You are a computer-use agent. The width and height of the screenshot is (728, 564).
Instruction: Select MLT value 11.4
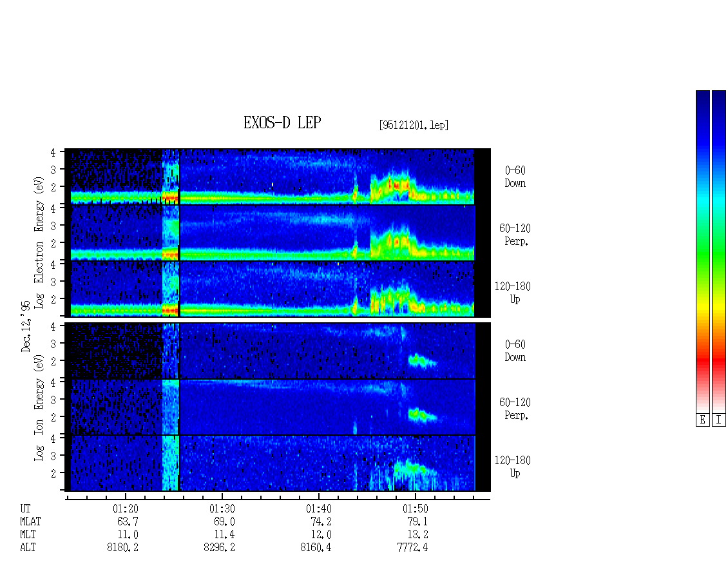tap(224, 534)
